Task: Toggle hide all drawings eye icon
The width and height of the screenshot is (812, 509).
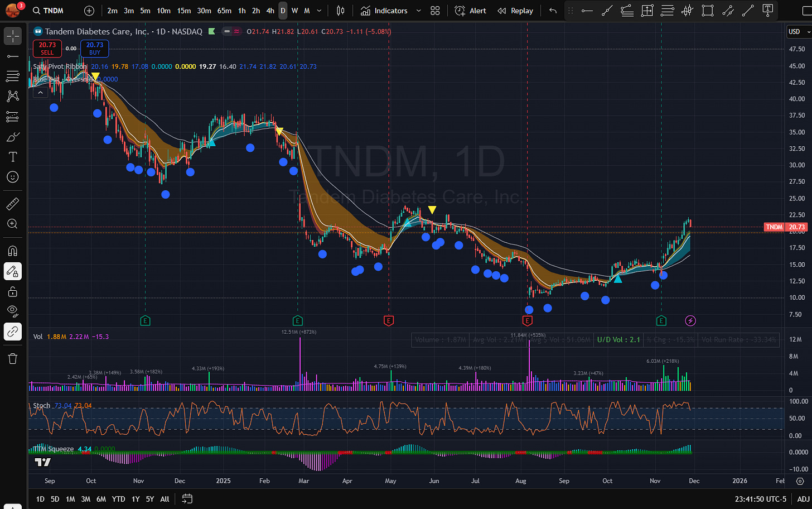Action: click(12, 311)
